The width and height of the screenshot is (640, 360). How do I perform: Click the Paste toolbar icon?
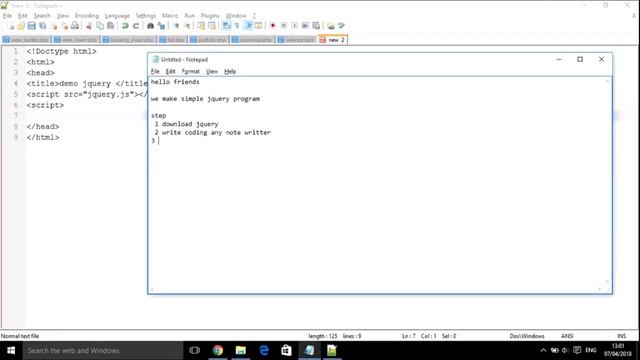tap(111, 26)
